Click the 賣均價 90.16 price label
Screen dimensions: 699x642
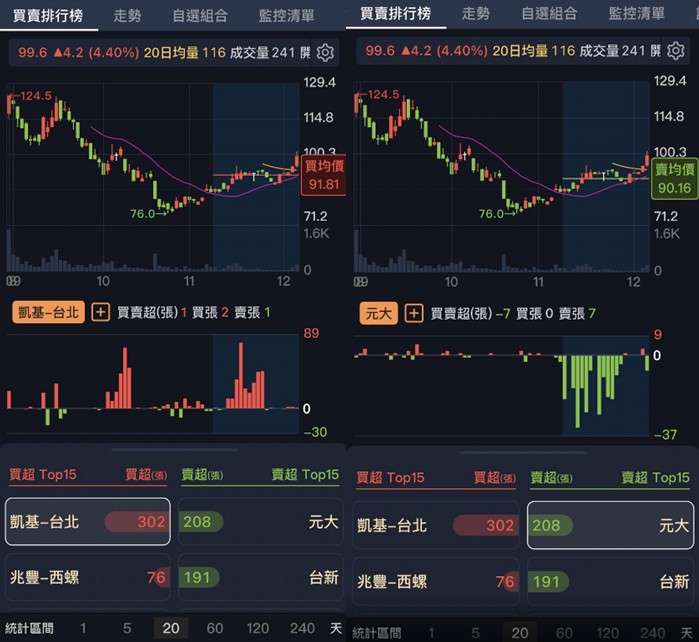click(674, 178)
